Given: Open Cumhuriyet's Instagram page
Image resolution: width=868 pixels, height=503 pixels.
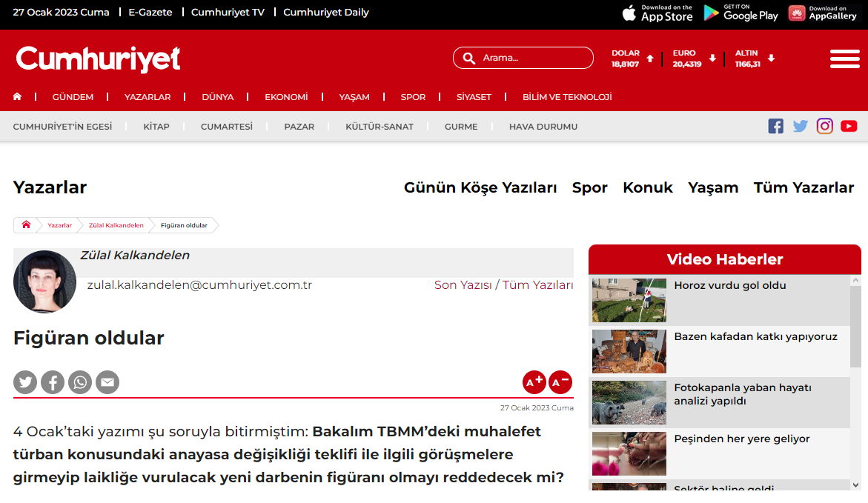Looking at the screenshot, I should pos(825,126).
